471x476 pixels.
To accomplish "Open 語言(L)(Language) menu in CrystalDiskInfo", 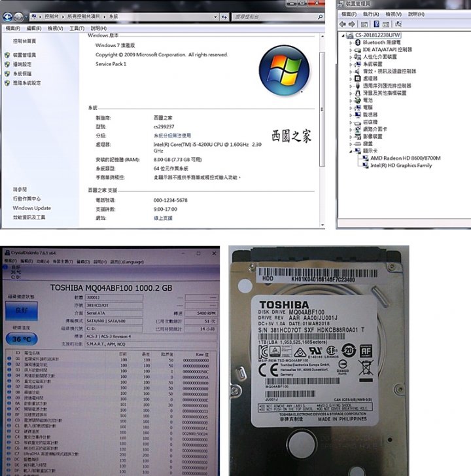I will click(127, 261).
